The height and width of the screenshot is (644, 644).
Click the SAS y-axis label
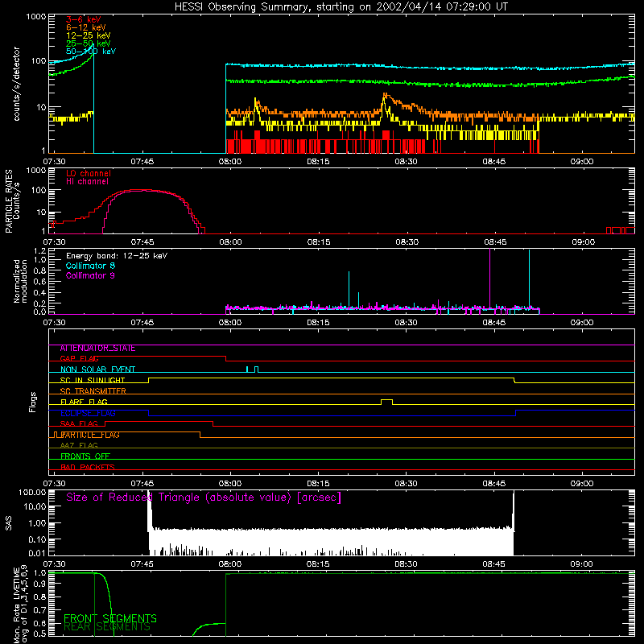click(x=8, y=523)
